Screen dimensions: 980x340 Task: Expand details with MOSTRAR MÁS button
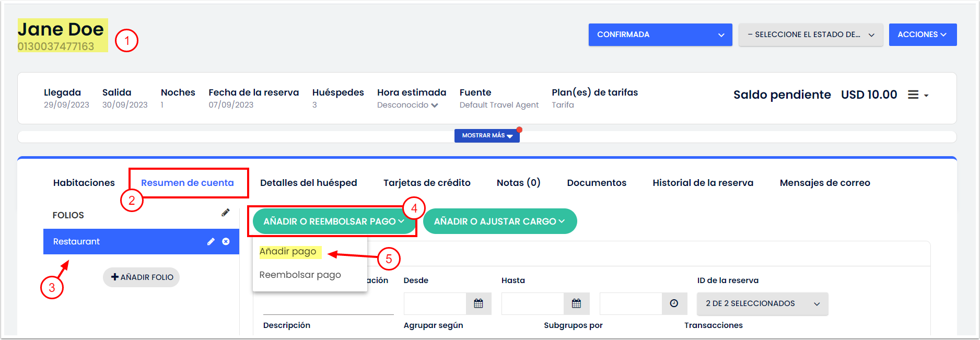[x=486, y=136]
